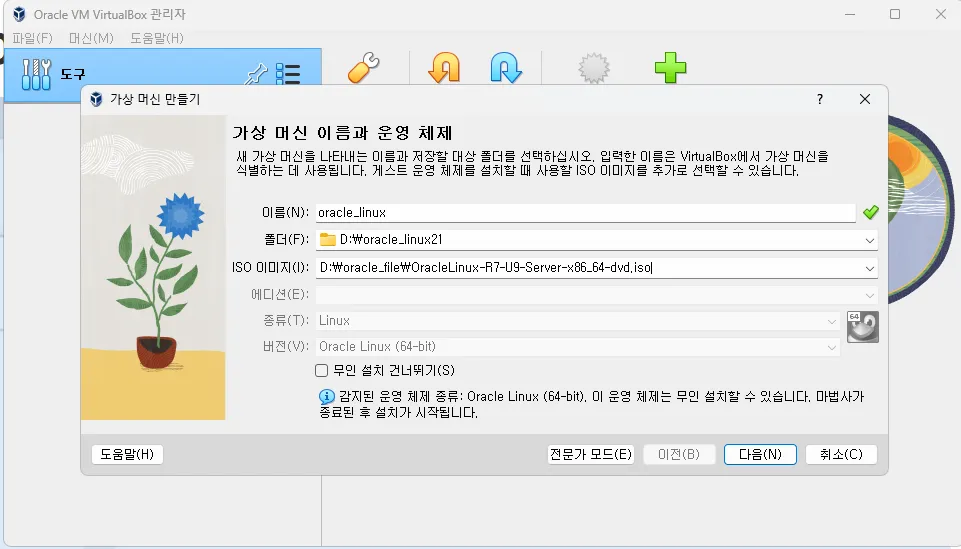Click the VirtualBox Manager title bar icon

point(19,14)
